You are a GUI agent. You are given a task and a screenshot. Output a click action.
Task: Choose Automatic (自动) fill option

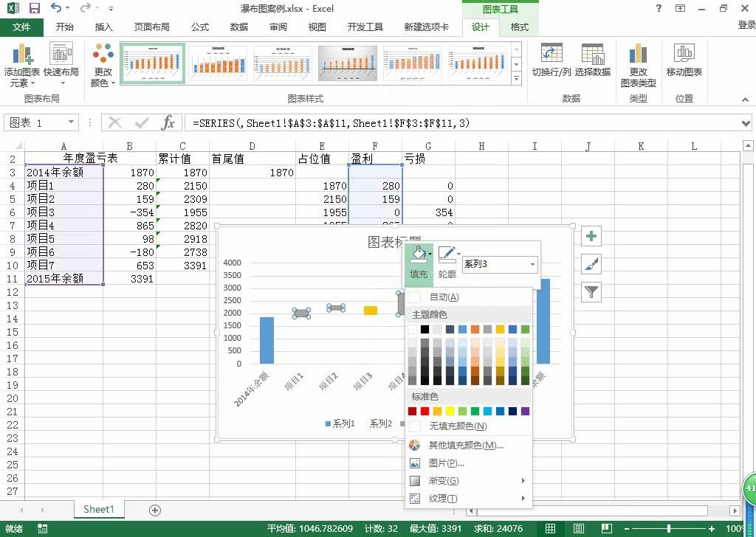click(x=468, y=297)
